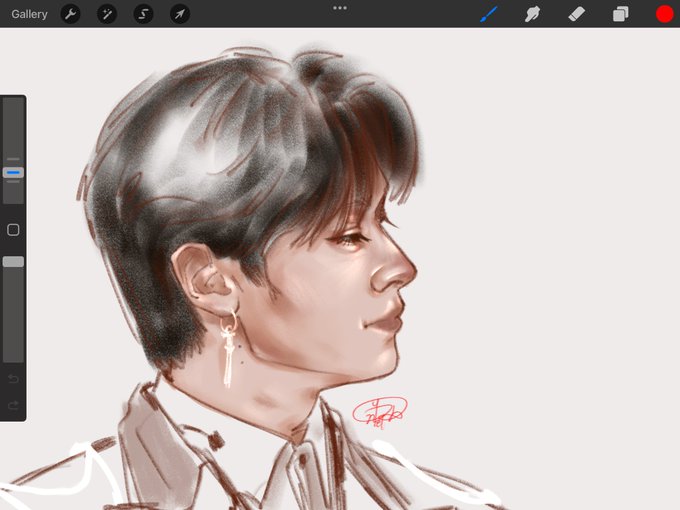The image size is (680, 510).
Task: Tap the three-dot menu at top center
Action: [340, 8]
